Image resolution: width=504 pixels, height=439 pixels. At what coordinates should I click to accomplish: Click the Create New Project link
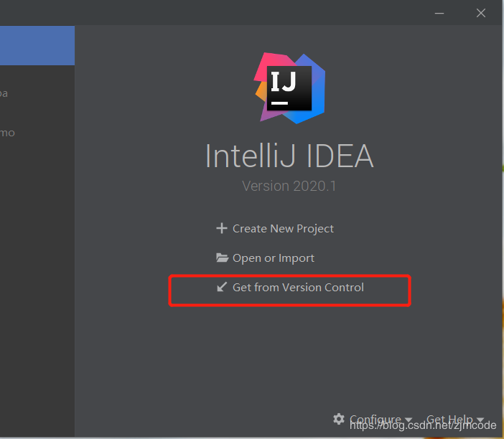coord(283,229)
